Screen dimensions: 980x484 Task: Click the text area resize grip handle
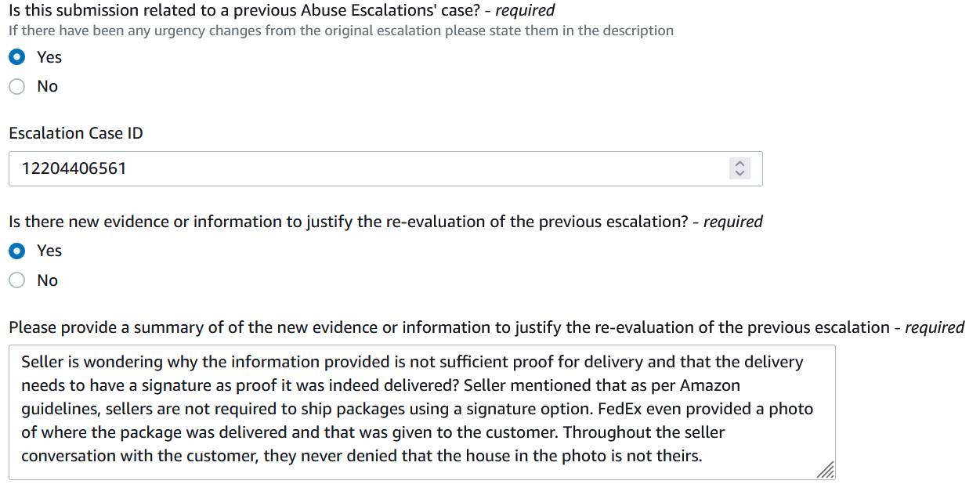coord(826,470)
